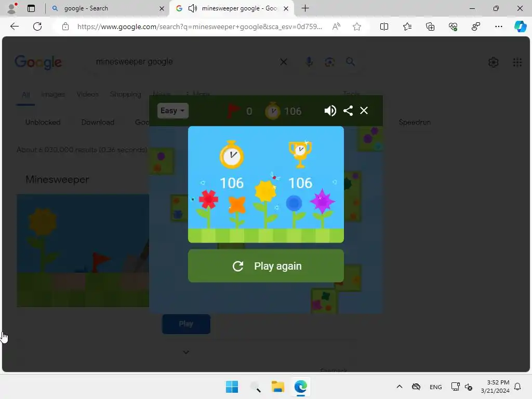Add this page to favorites
Image resolution: width=532 pixels, height=399 pixels.
[x=356, y=26]
